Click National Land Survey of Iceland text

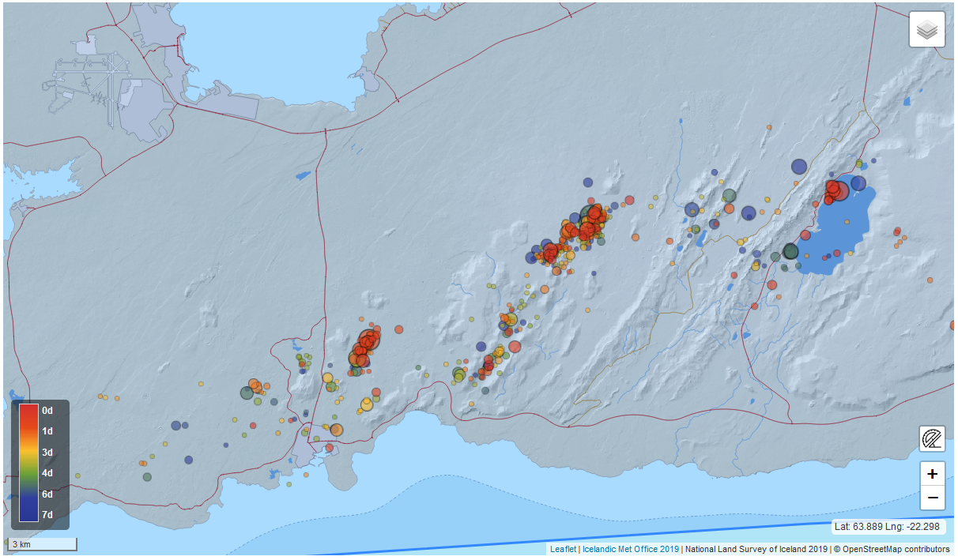pyautogui.click(x=755, y=549)
